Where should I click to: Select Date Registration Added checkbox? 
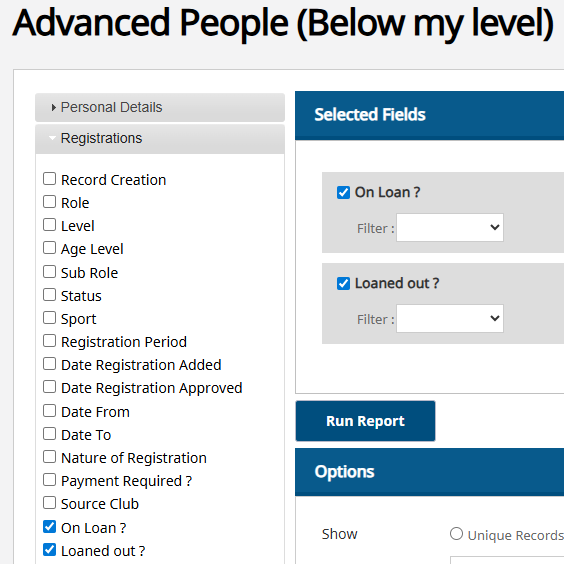click(x=49, y=364)
